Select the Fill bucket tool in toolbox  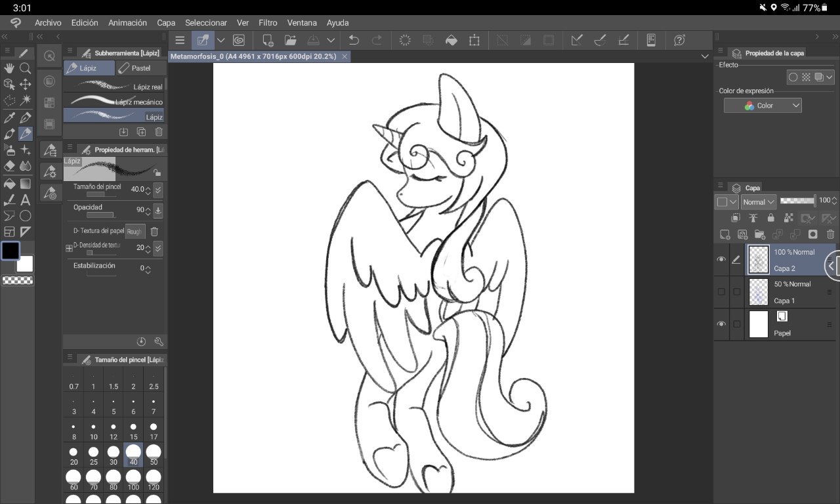pyautogui.click(x=9, y=183)
